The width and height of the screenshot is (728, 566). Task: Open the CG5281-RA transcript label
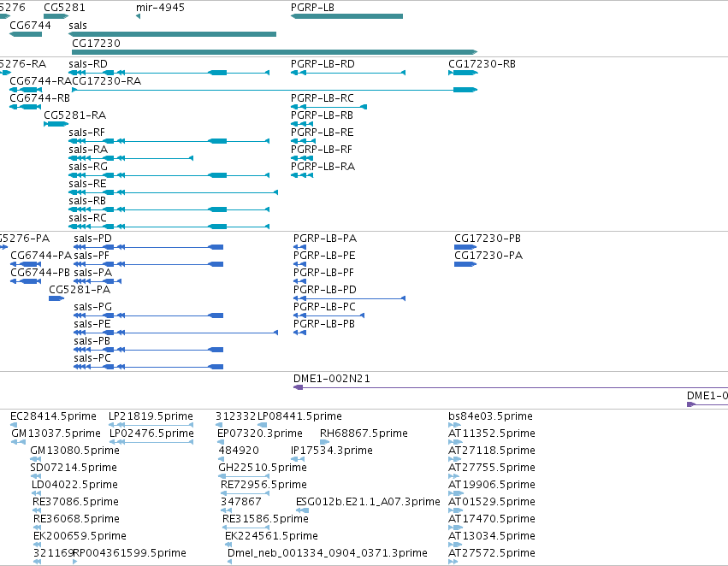74,115
